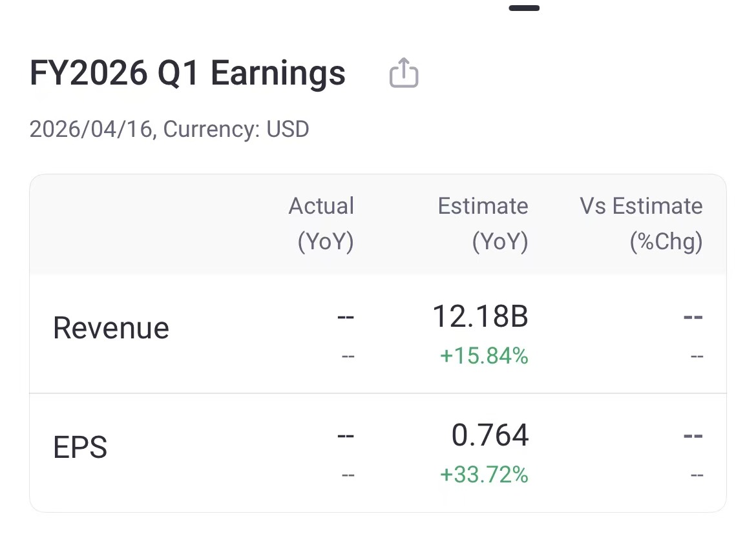The image size is (756, 536).
Task: Click the Revenue Vs Estimate dashes
Action: pos(693,316)
